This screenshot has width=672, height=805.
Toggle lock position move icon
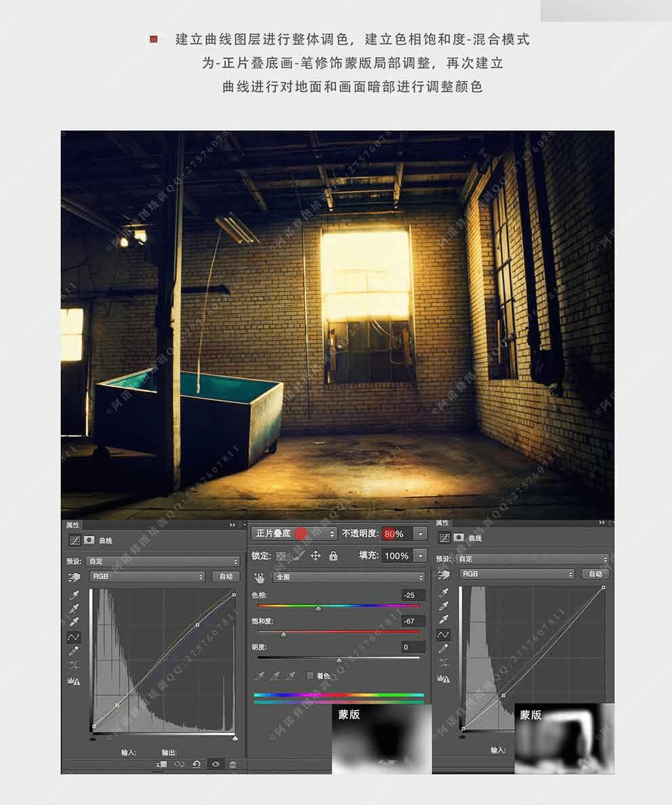[x=316, y=556]
